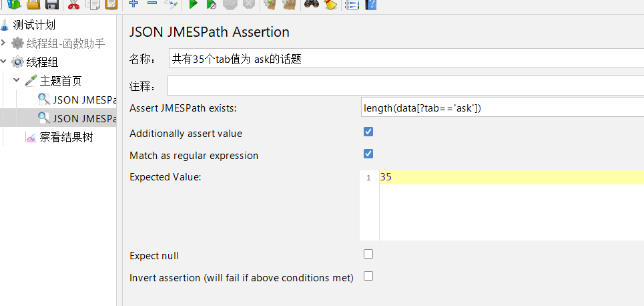Click the Save floppy disk icon

[x=52, y=4]
